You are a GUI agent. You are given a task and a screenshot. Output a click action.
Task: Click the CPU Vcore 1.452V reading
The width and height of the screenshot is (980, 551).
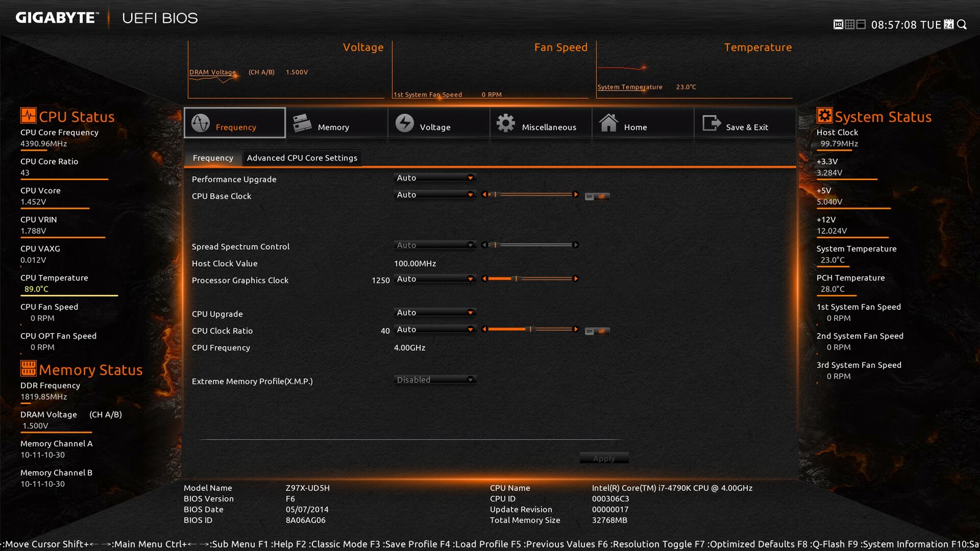pos(33,202)
